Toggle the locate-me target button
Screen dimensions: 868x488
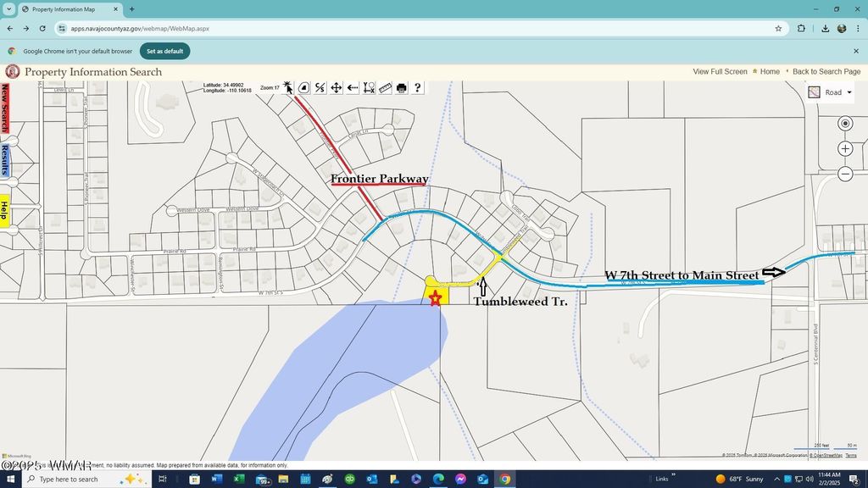[x=845, y=124]
